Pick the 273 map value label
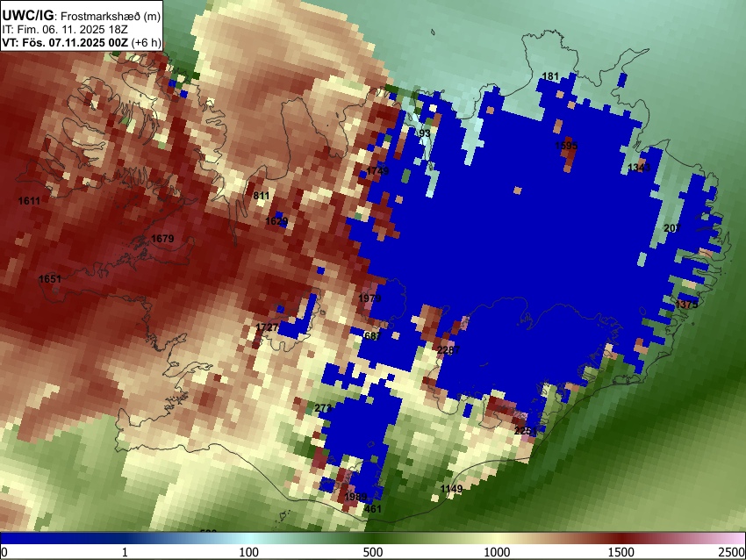Image resolution: width=746 pixels, height=560 pixels. click(x=323, y=408)
